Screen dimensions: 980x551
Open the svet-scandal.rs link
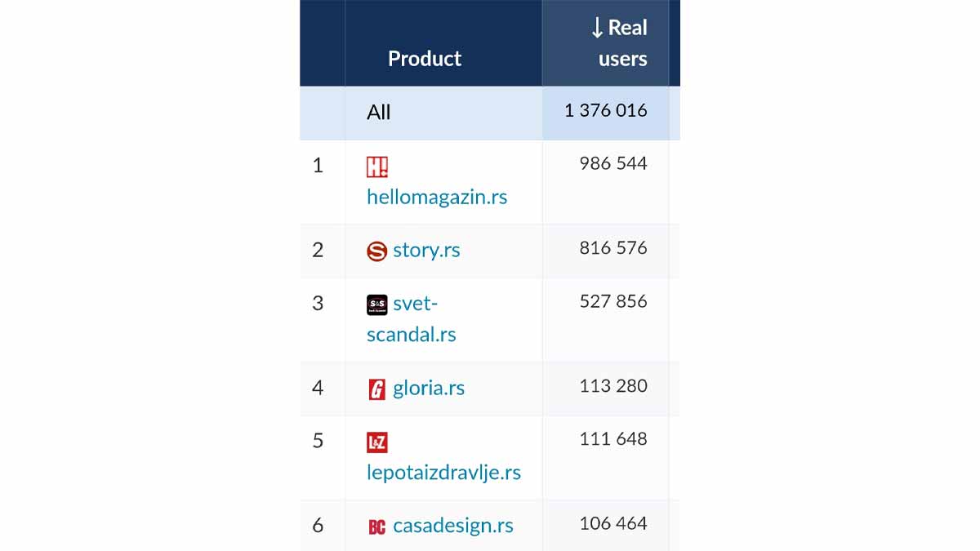[x=412, y=319]
